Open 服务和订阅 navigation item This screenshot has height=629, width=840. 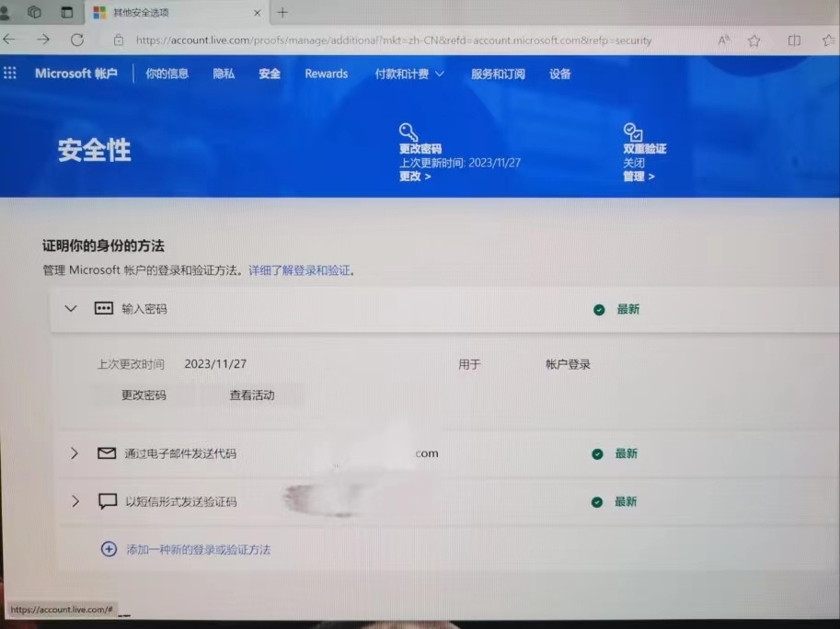pos(499,74)
